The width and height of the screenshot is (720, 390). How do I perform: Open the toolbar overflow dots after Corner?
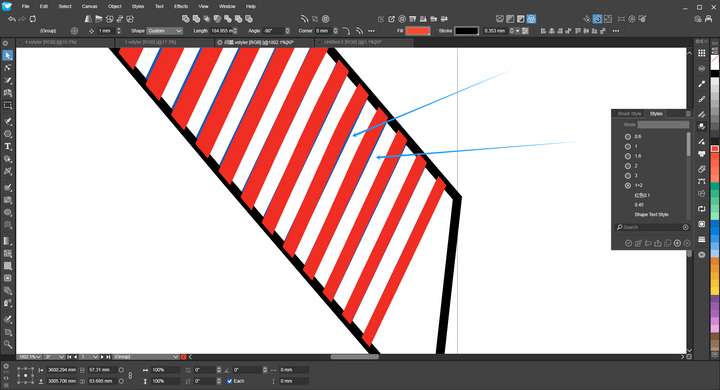371,31
